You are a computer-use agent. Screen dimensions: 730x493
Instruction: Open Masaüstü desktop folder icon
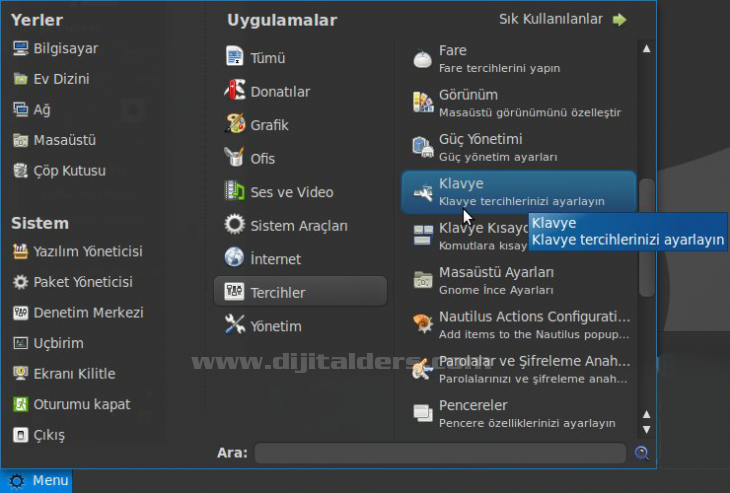20,140
